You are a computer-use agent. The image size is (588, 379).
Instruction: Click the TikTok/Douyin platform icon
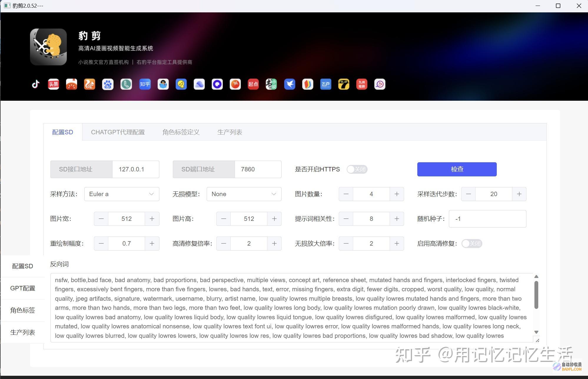(x=36, y=84)
